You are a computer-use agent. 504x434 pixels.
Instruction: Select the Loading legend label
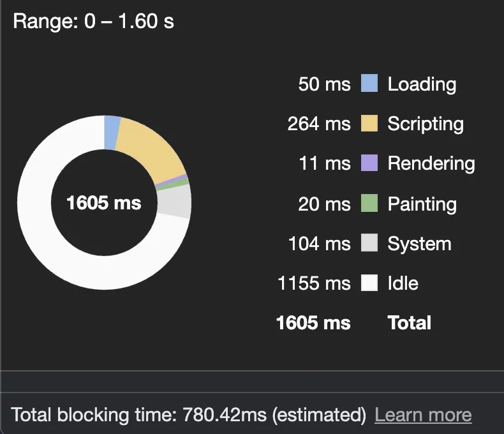tap(422, 84)
